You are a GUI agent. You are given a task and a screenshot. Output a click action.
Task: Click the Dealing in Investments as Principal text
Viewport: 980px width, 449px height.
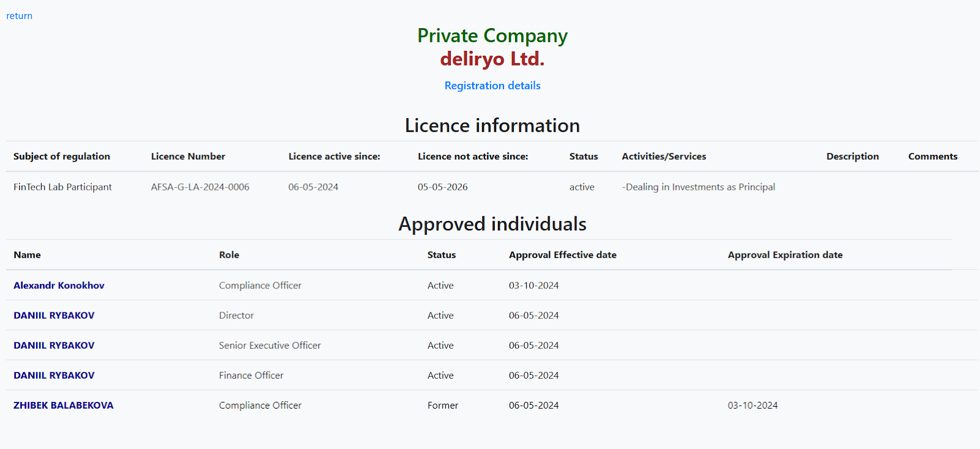point(698,187)
